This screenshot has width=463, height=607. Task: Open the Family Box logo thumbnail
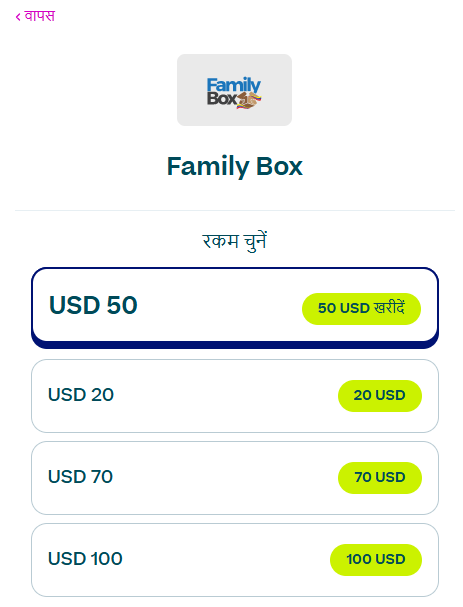click(234, 90)
